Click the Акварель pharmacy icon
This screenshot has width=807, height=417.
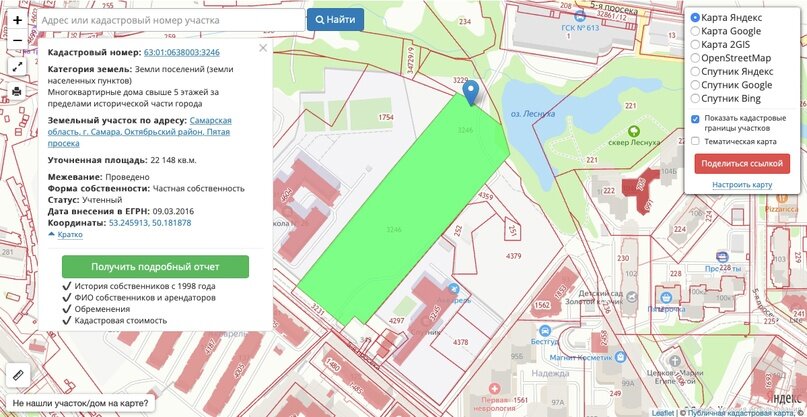453,289
